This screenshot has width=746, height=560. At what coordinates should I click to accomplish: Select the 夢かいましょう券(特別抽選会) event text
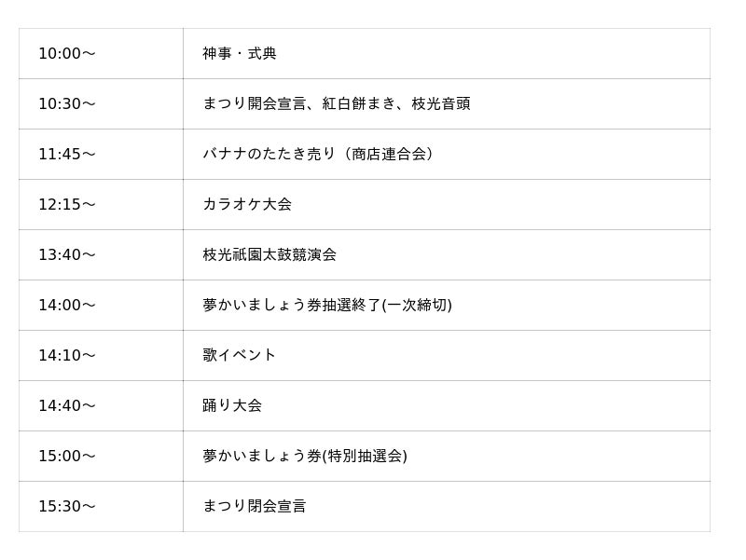(x=305, y=457)
